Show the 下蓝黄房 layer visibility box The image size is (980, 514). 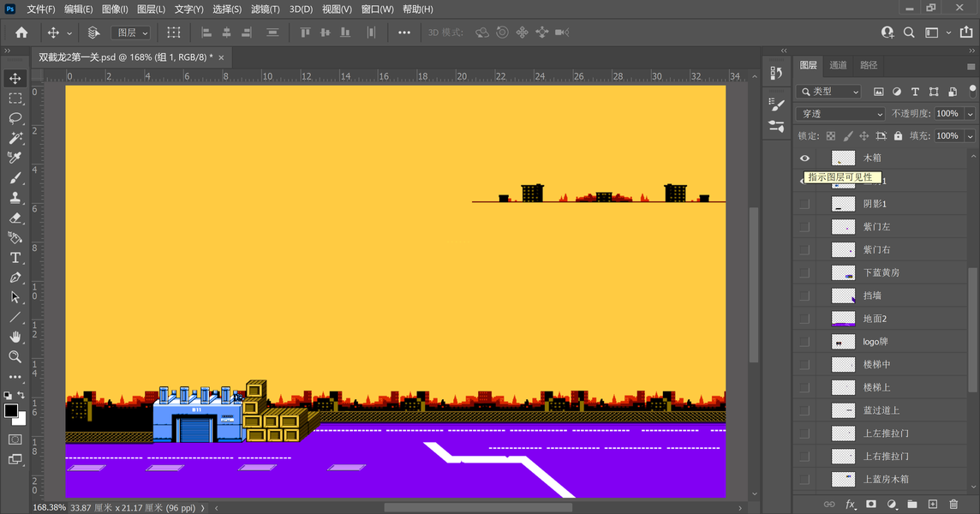[805, 272]
